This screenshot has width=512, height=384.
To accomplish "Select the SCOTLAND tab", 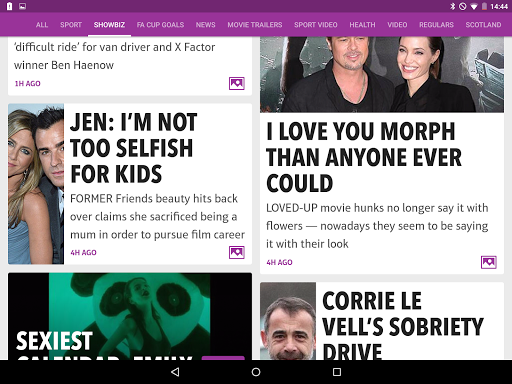I will 483,25.
